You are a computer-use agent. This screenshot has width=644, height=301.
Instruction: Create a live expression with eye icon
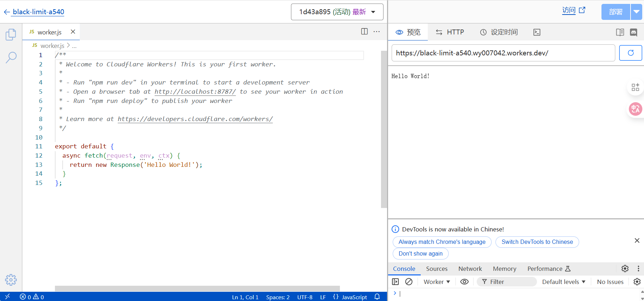[464, 282]
